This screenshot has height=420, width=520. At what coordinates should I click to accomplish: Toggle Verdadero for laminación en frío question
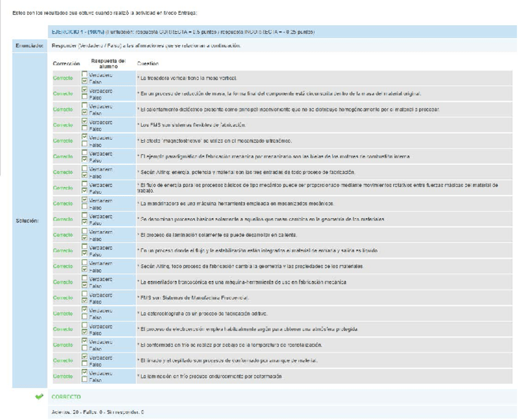coord(85,373)
